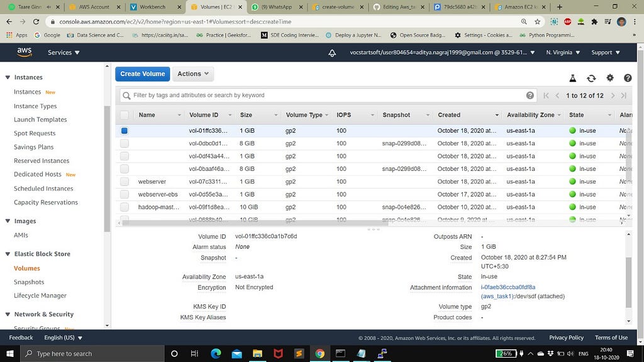Screen dimensions: 644x362
Task: Collapse the Instances sidebar section
Action: [x=8, y=77]
